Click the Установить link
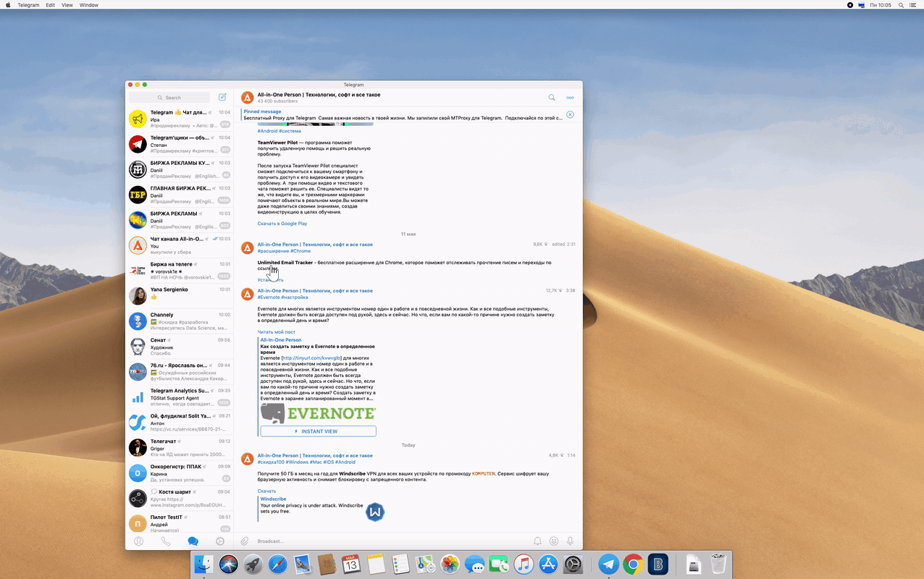Viewport: 924px width, 579px height. [270, 279]
